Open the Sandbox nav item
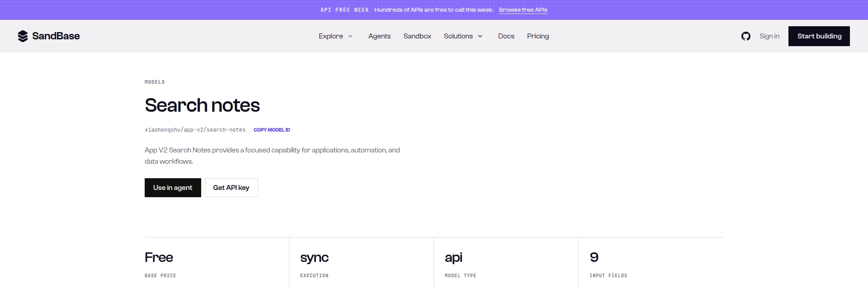This screenshot has height=294, width=868. click(x=417, y=36)
